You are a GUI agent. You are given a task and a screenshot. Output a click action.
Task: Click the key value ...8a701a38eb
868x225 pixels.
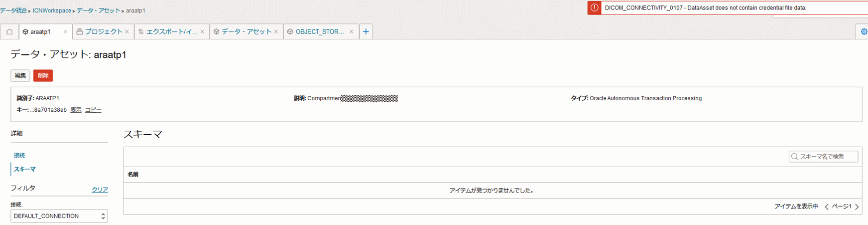tap(48, 110)
